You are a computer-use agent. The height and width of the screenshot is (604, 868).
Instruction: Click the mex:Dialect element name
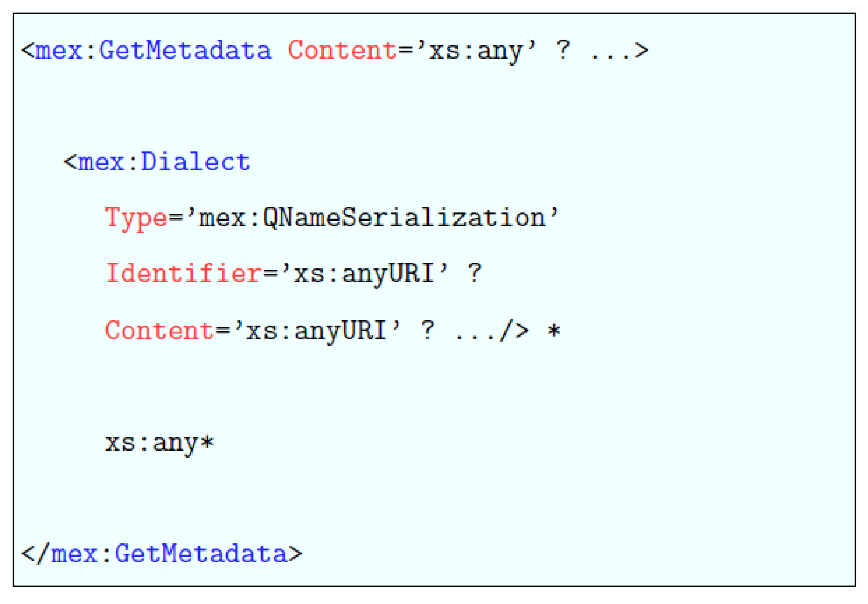[x=163, y=162]
